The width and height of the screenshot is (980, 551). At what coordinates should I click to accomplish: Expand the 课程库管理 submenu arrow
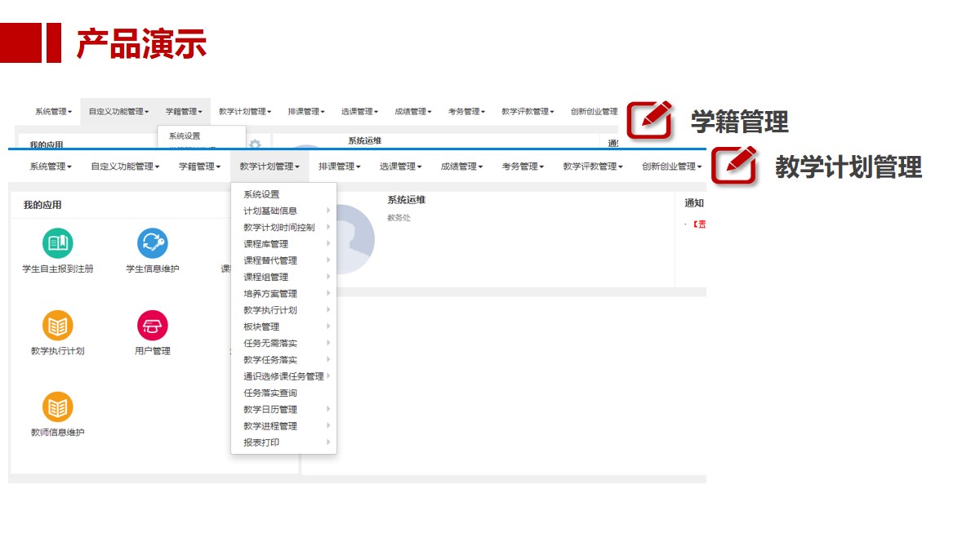coord(328,243)
